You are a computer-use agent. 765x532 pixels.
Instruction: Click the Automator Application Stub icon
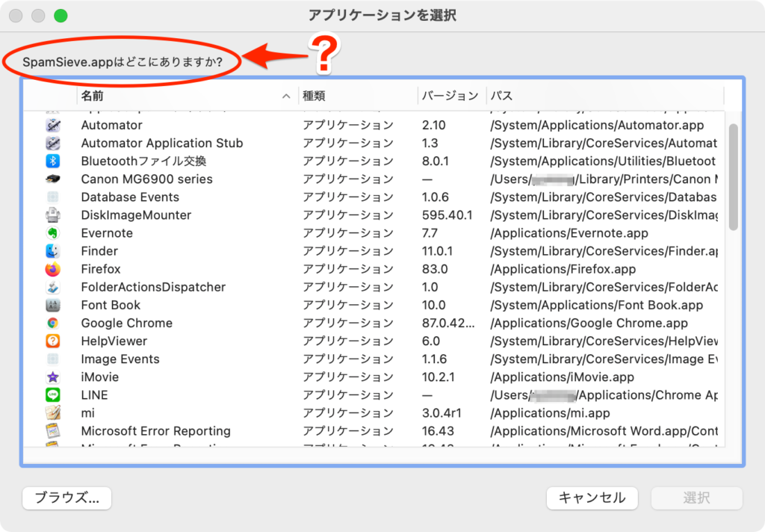tap(53, 143)
